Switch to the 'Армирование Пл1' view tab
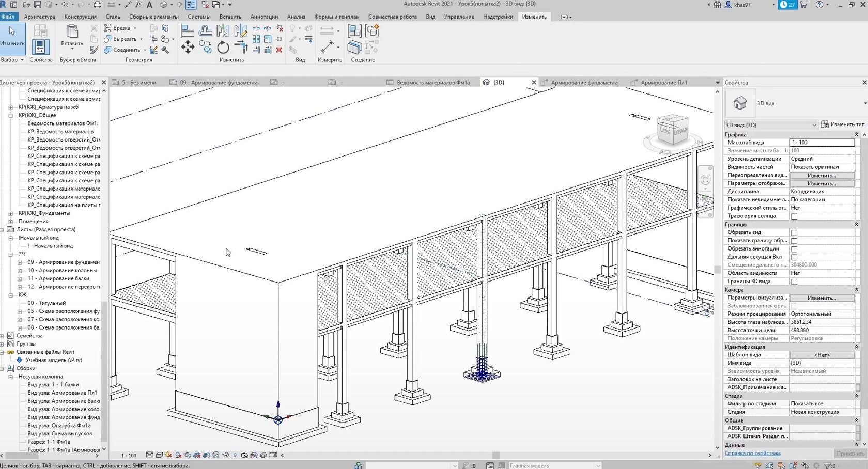The image size is (868, 469). [663, 83]
